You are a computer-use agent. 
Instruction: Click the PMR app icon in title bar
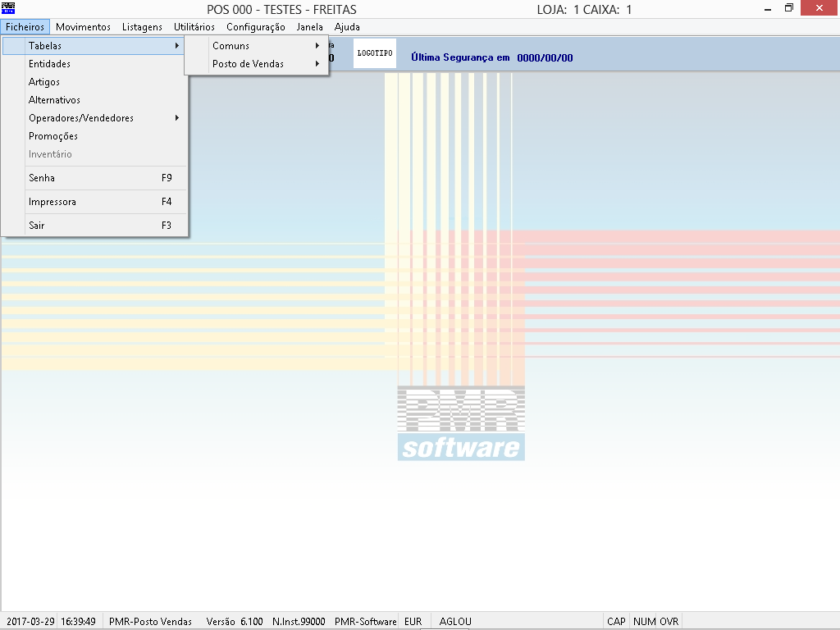pos(9,8)
